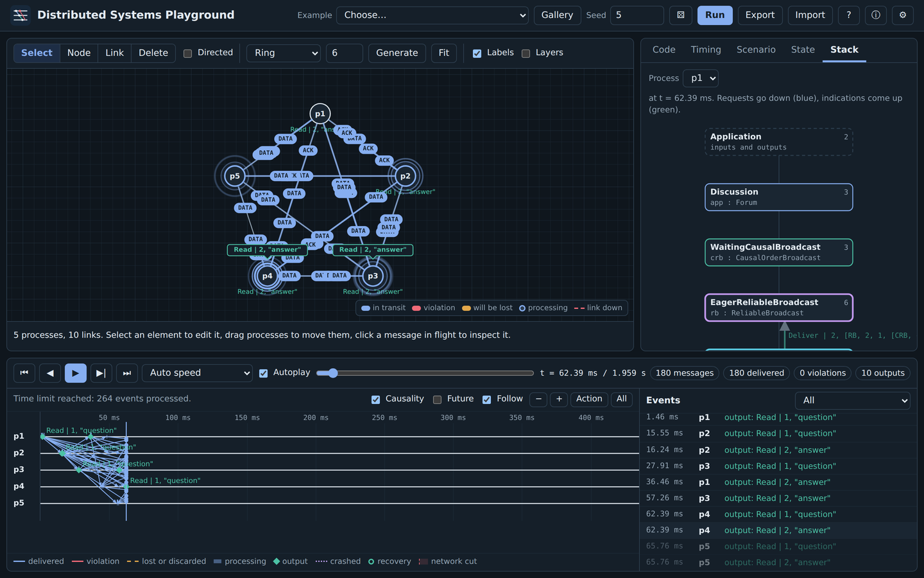Click the playback time slider
Image resolution: width=924 pixels, height=578 pixels.
(425, 373)
